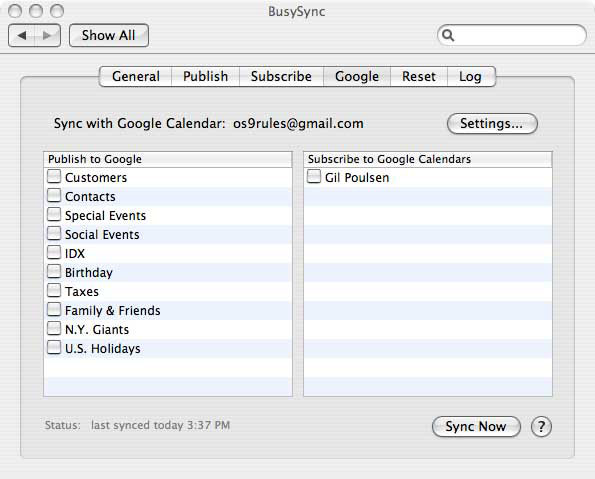The height and width of the screenshot is (479, 595).
Task: Click the Sync with Google Calendar label
Action: (140, 124)
